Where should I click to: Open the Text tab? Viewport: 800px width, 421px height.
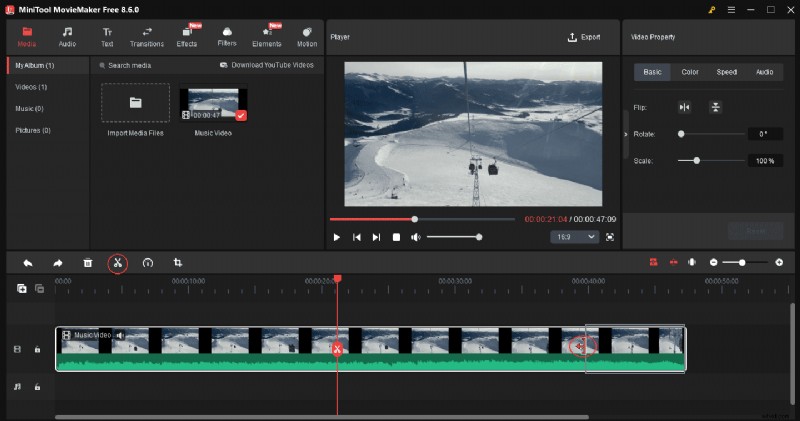pyautogui.click(x=107, y=37)
